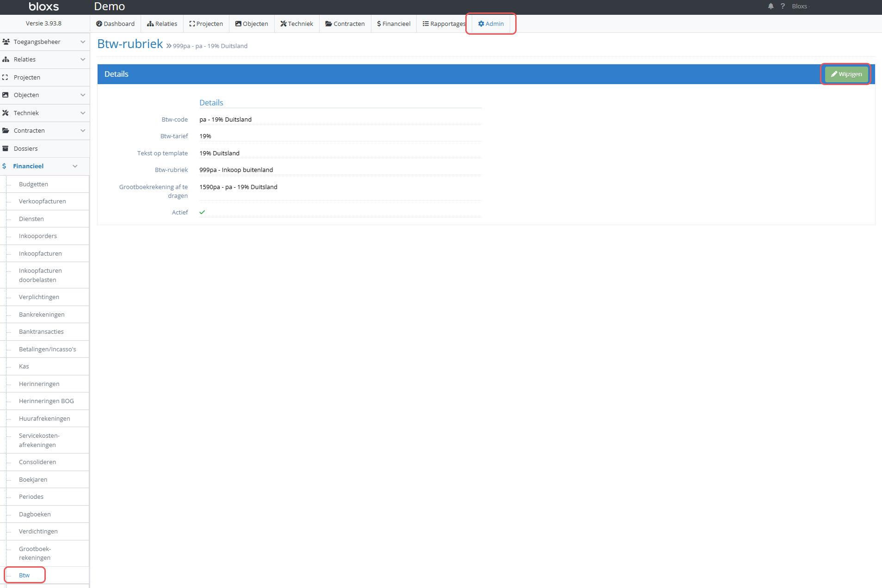This screenshot has height=588, width=882.
Task: Click the Toegangsbeheer users icon in the sidebar
Action: [x=6, y=42]
